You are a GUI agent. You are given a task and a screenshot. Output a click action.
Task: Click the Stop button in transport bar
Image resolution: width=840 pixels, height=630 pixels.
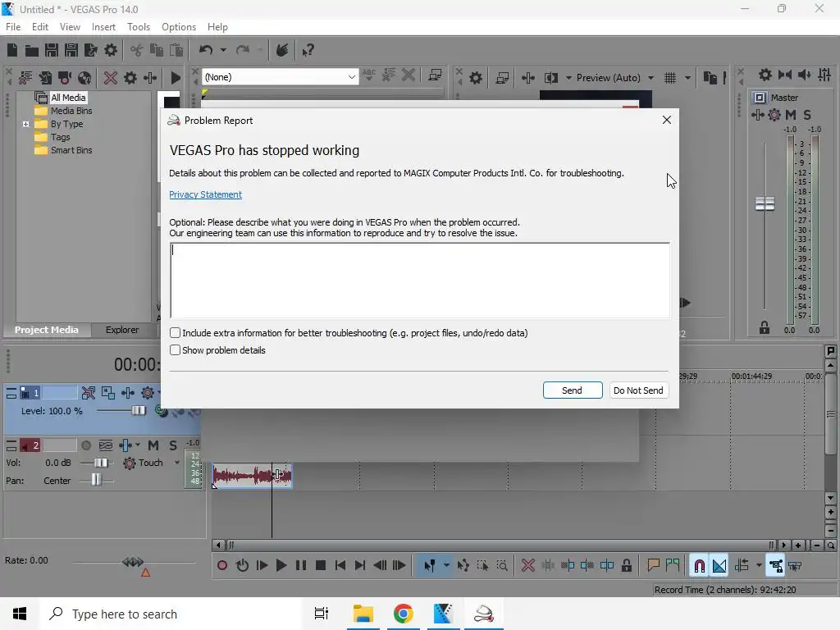click(321, 565)
